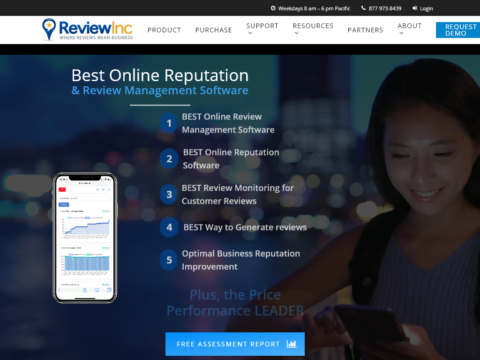The width and height of the screenshot is (480, 360).
Task: Click the Login link
Action: tap(426, 8)
